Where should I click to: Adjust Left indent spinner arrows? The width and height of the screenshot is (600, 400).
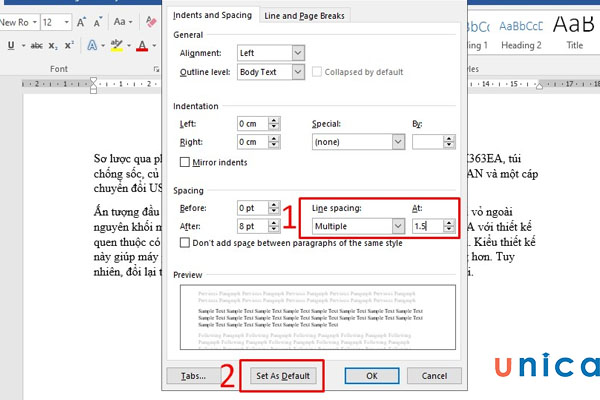pos(274,124)
